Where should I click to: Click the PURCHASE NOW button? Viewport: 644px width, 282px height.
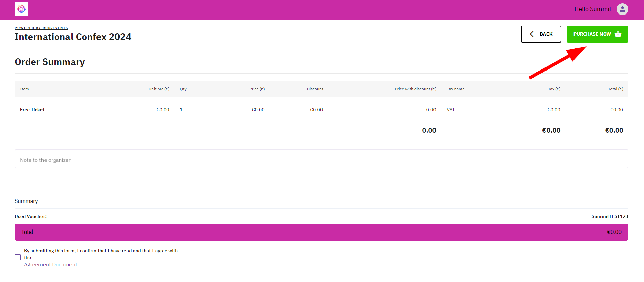(597, 34)
